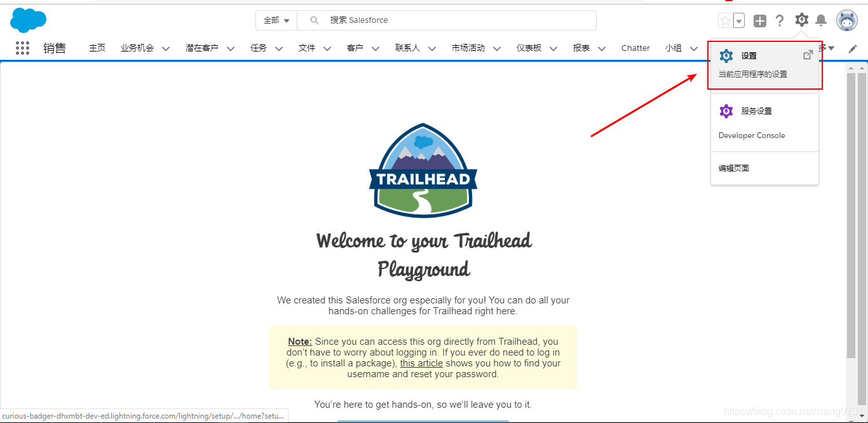Click the Trailhead badge logo
The width and height of the screenshot is (868, 423).
[x=423, y=170]
